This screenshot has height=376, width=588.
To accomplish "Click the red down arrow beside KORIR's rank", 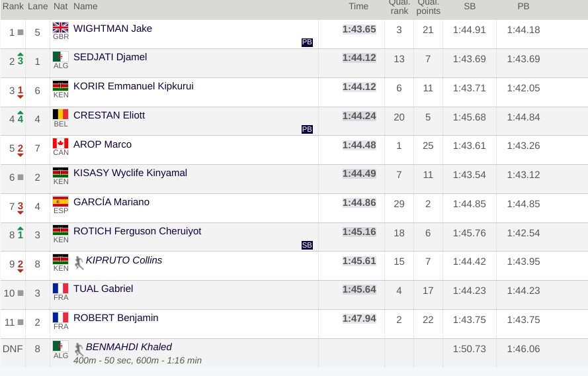I will [x=21, y=97].
